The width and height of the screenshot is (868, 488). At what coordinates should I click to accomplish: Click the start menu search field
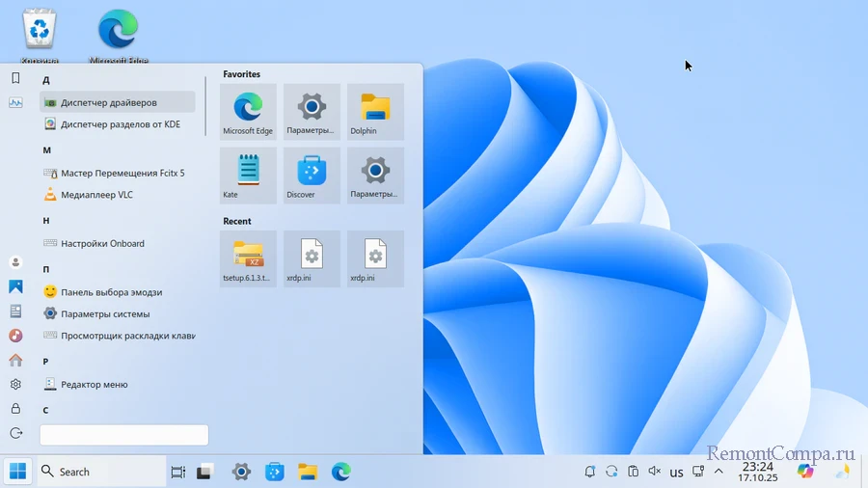pyautogui.click(x=123, y=435)
